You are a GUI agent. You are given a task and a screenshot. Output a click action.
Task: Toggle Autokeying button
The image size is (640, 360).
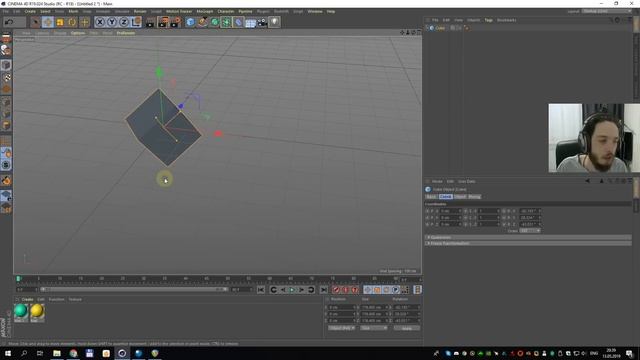pos(345,290)
